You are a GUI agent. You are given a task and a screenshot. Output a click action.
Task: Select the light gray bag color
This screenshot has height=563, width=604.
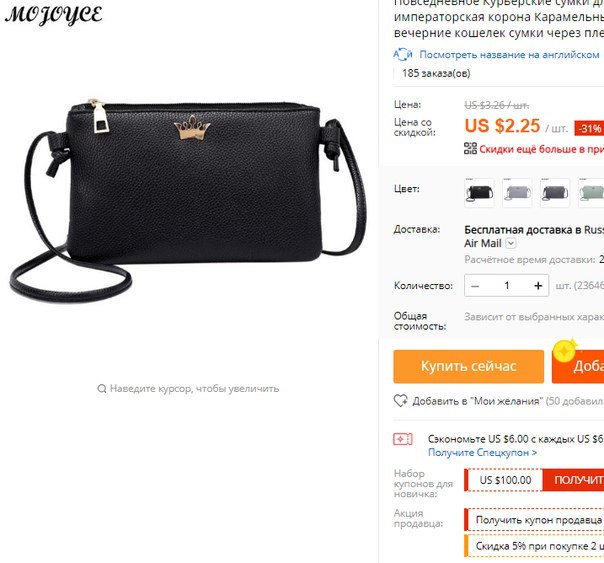pos(517,193)
